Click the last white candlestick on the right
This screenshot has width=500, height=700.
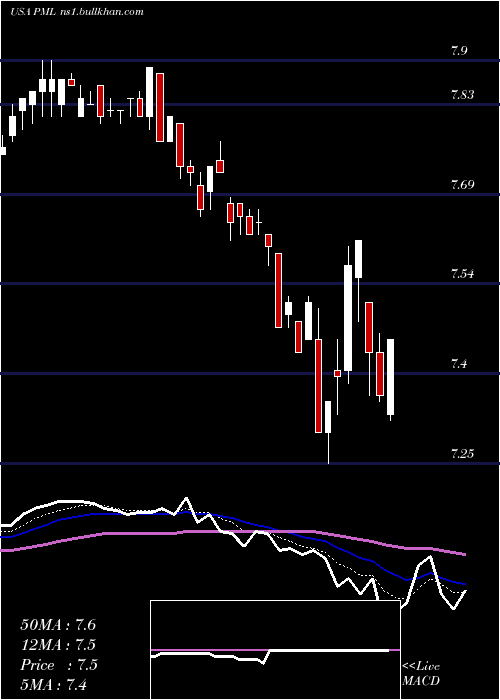[391, 377]
